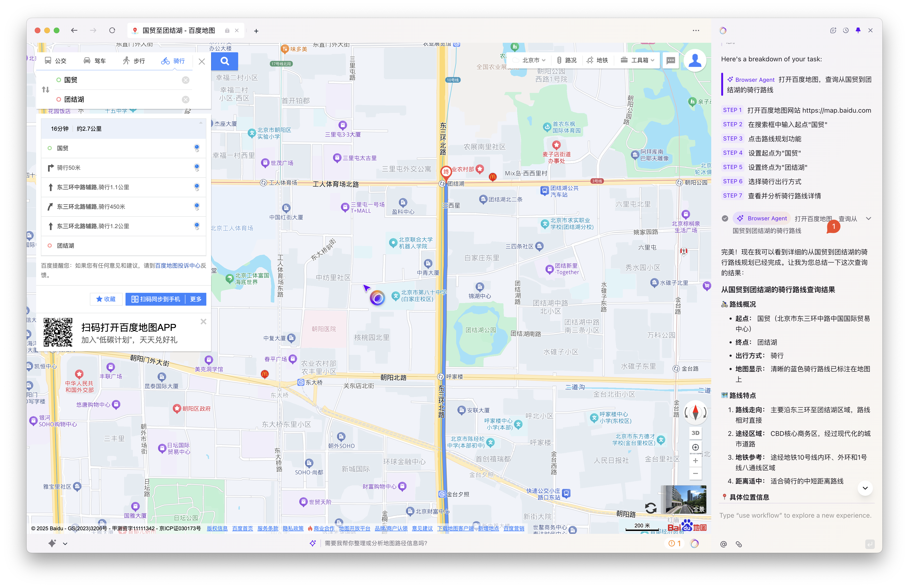Go back in browser history
Image resolution: width=909 pixels, height=588 pixels.
74,31
